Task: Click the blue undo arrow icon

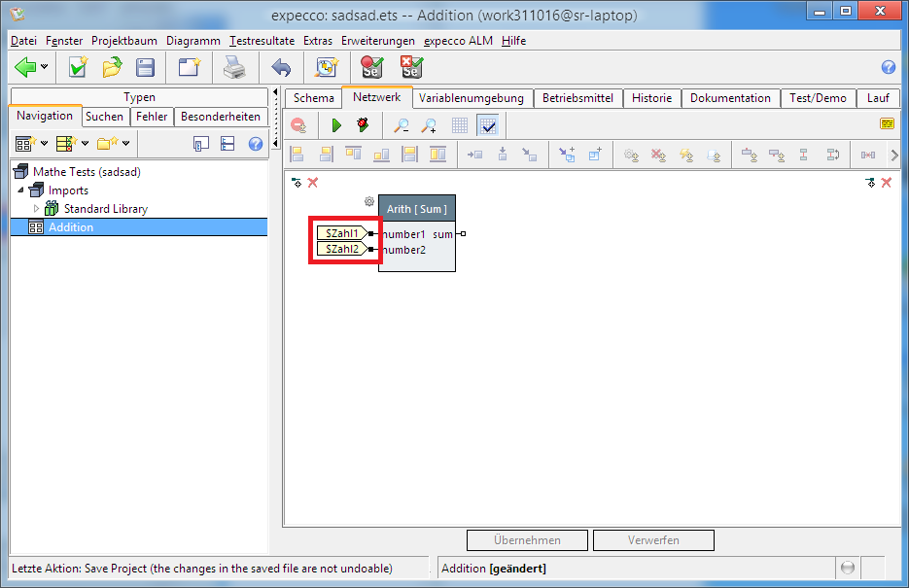Action: click(281, 67)
